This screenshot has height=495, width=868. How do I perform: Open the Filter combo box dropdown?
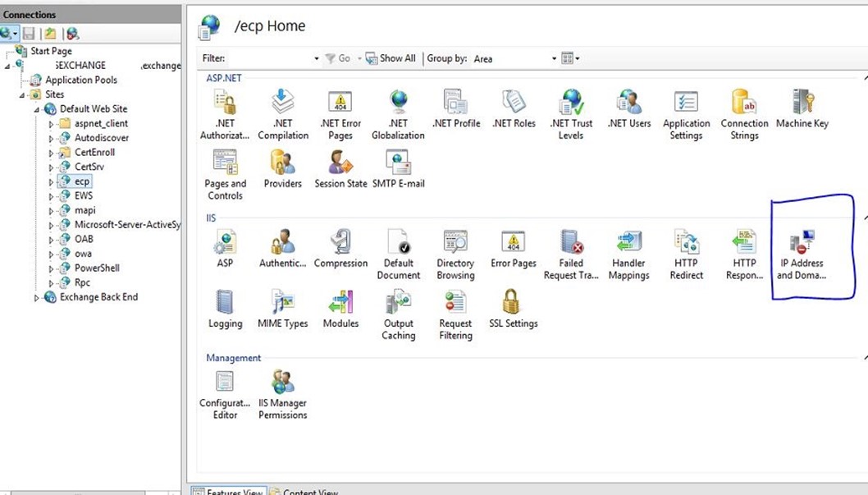point(317,59)
